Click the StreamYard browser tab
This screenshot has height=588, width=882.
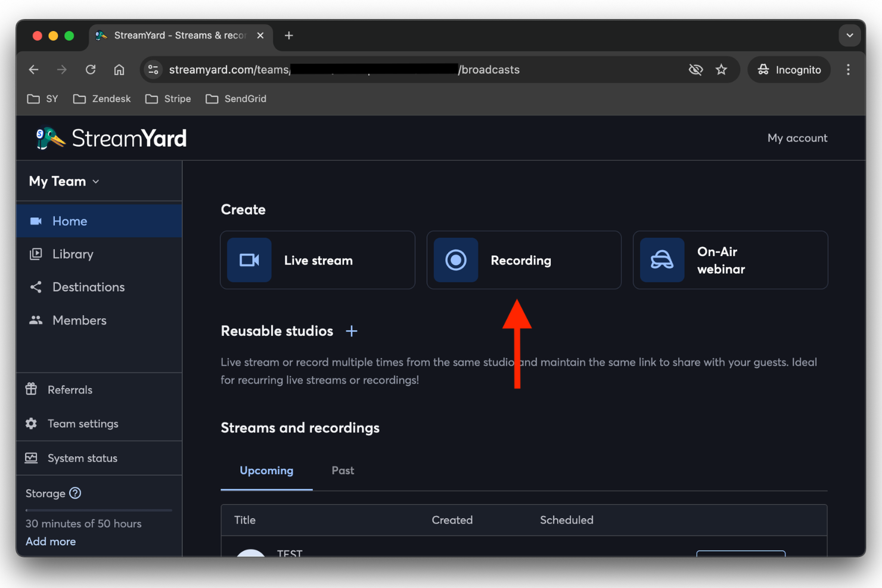180,36
